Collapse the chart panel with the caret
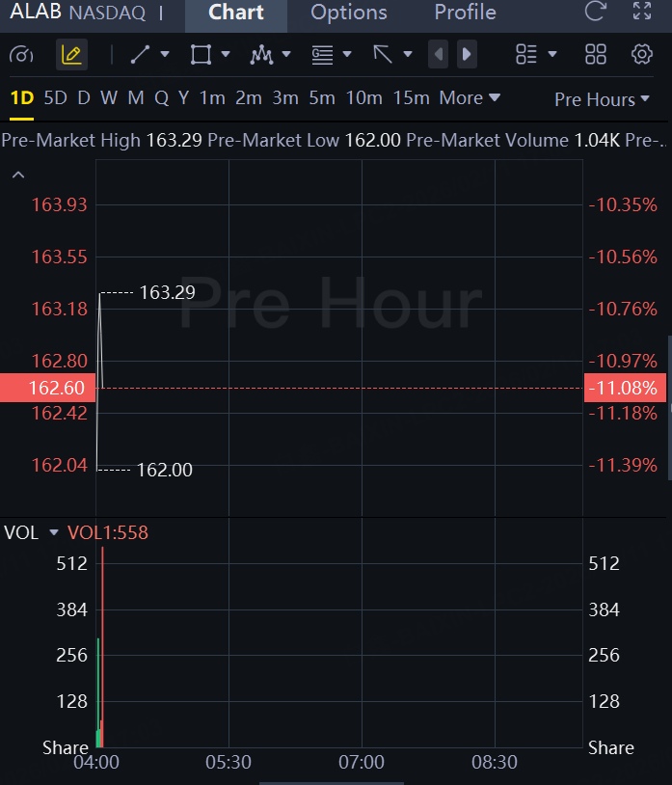 click(x=17, y=176)
